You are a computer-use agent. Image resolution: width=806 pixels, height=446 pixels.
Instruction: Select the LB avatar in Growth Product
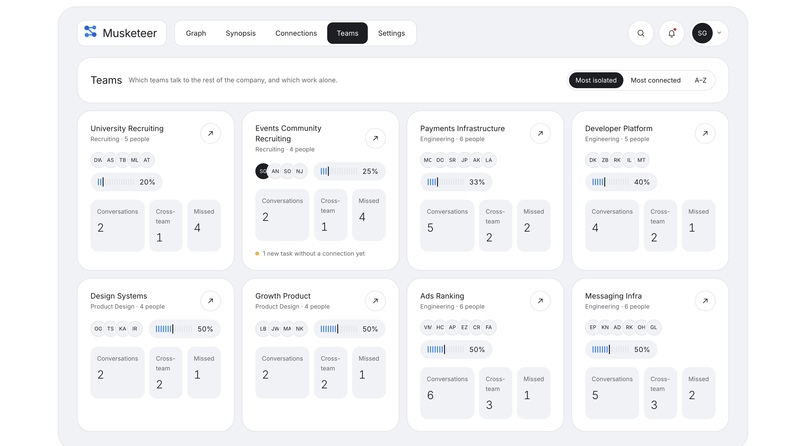[263, 329]
